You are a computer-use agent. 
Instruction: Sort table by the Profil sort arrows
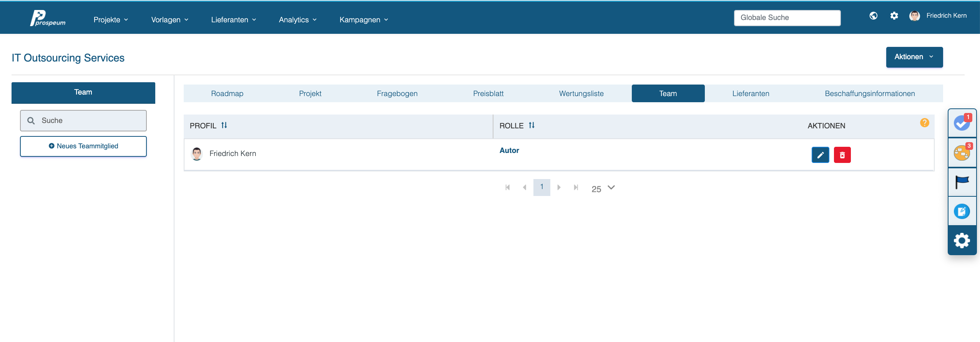pyautogui.click(x=224, y=125)
